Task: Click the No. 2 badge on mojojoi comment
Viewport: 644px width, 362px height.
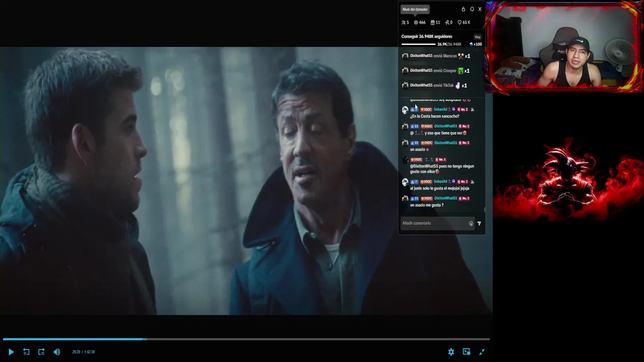Action: click(x=463, y=182)
